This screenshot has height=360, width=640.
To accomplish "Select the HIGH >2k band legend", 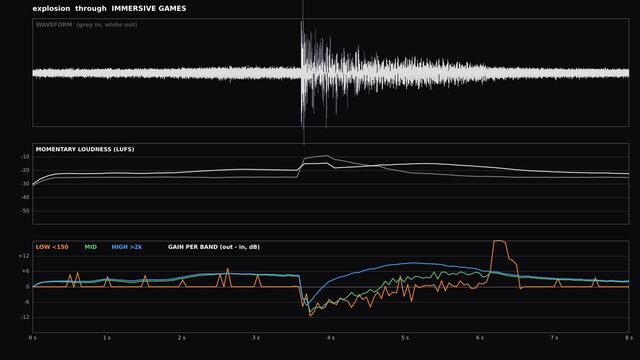I will (x=127, y=247).
